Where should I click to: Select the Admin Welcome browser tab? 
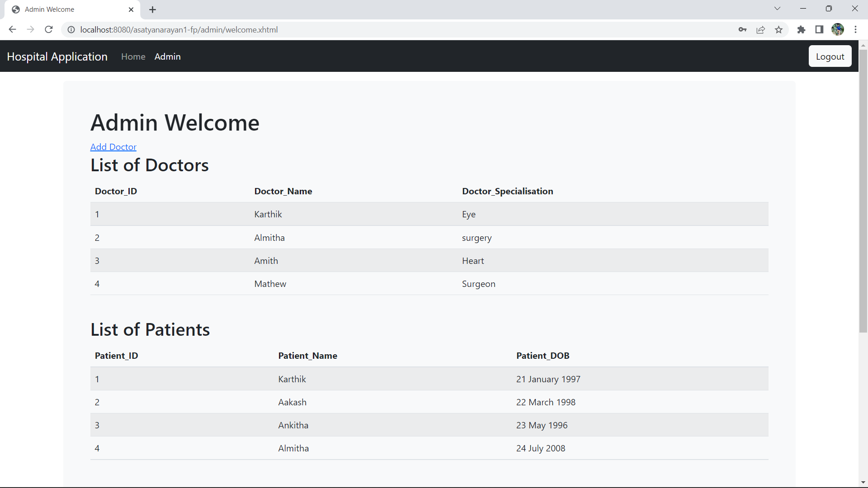(x=72, y=9)
